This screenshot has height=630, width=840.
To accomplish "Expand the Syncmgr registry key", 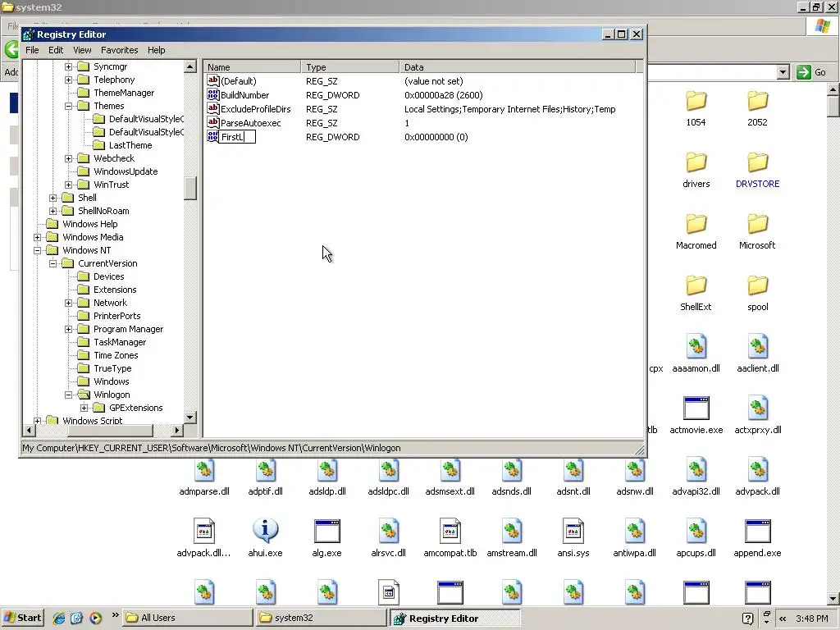I will click(69, 67).
